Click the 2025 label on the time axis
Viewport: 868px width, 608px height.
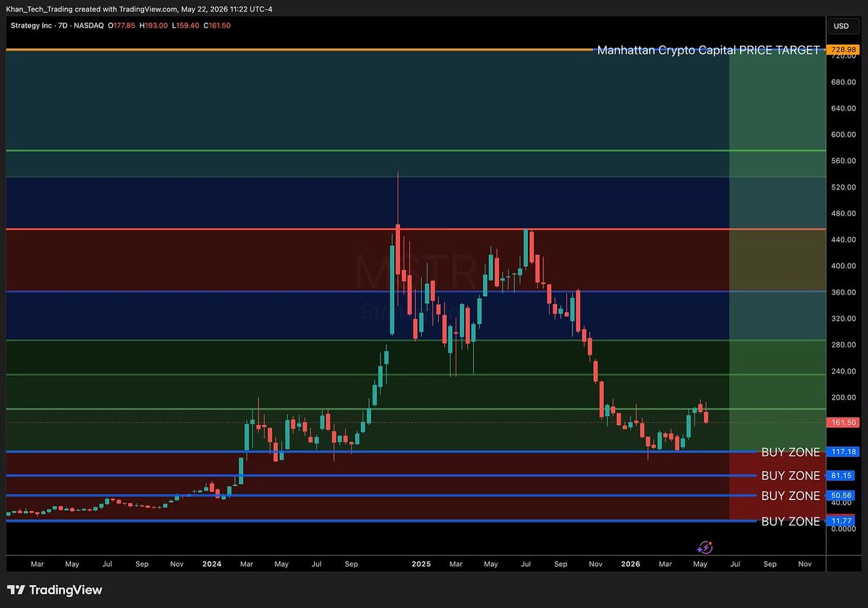pyautogui.click(x=421, y=563)
